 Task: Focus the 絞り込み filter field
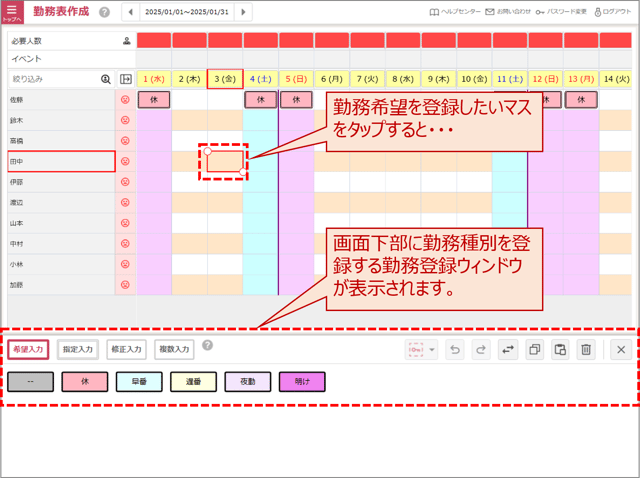coord(60,79)
